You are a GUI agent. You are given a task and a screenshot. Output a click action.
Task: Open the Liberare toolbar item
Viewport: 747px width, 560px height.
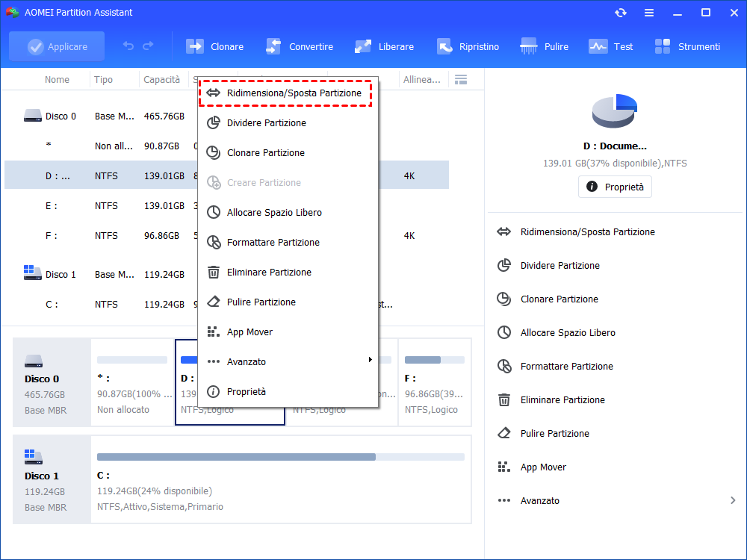click(x=384, y=46)
